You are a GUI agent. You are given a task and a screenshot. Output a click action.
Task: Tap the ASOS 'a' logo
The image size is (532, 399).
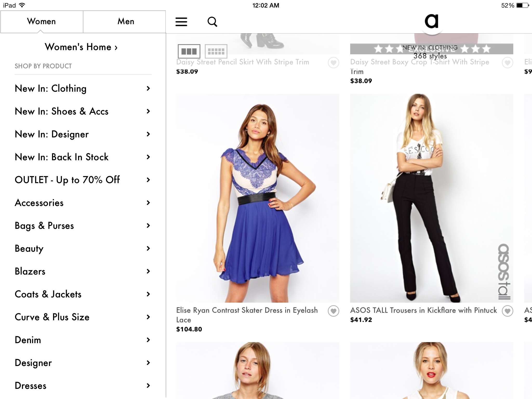tap(431, 21)
